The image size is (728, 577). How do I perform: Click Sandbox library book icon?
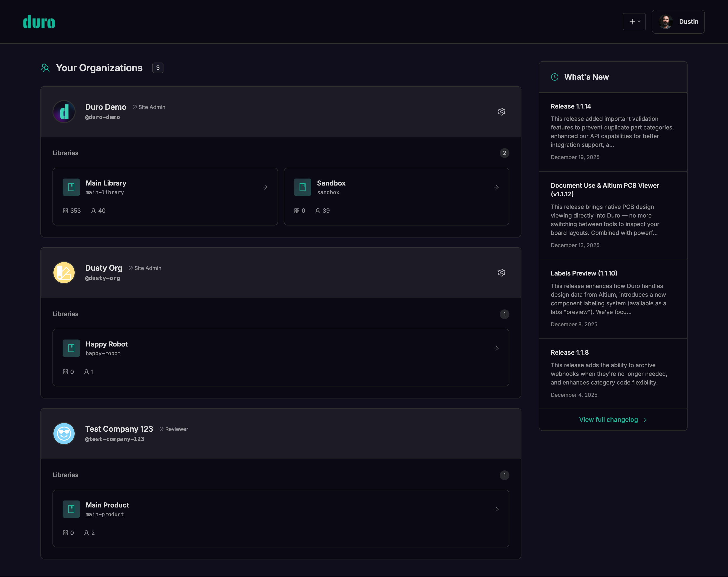click(x=302, y=187)
